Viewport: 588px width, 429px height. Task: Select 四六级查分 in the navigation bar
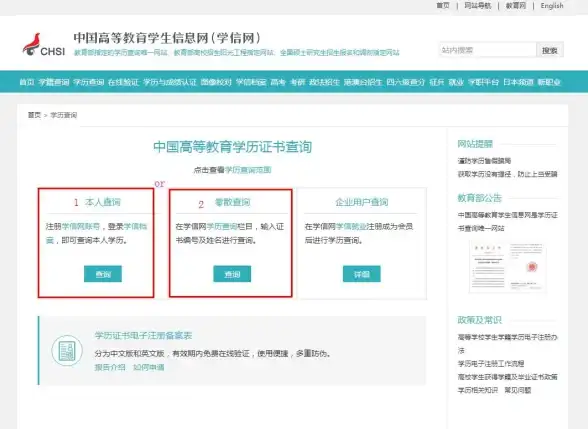pos(406,82)
